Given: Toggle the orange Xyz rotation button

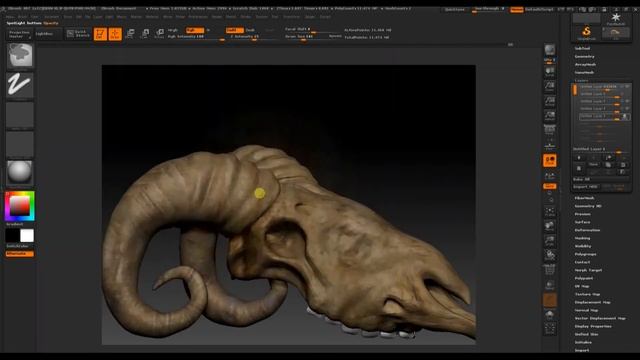Looking at the screenshot, I should 550,186.
